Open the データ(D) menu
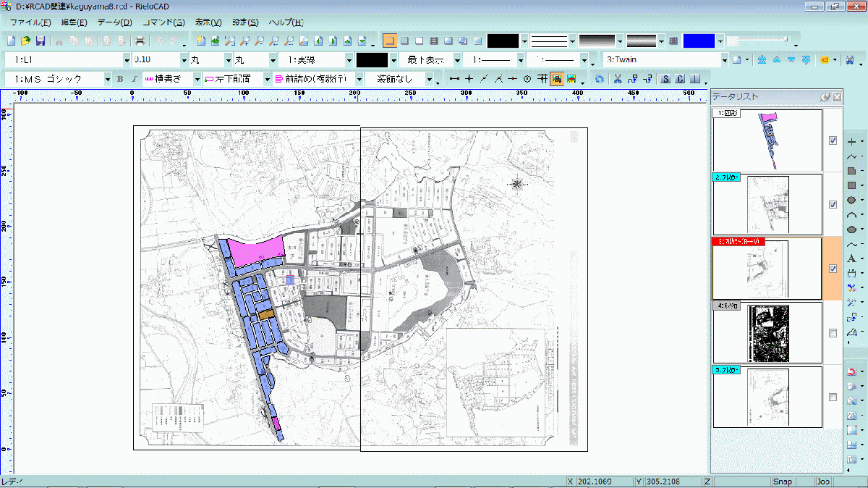This screenshot has width=868, height=488. (x=115, y=22)
